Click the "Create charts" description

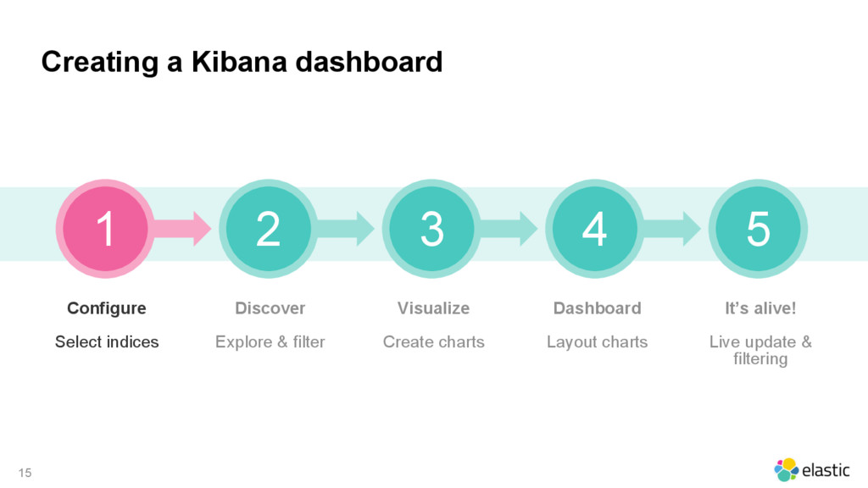(433, 342)
